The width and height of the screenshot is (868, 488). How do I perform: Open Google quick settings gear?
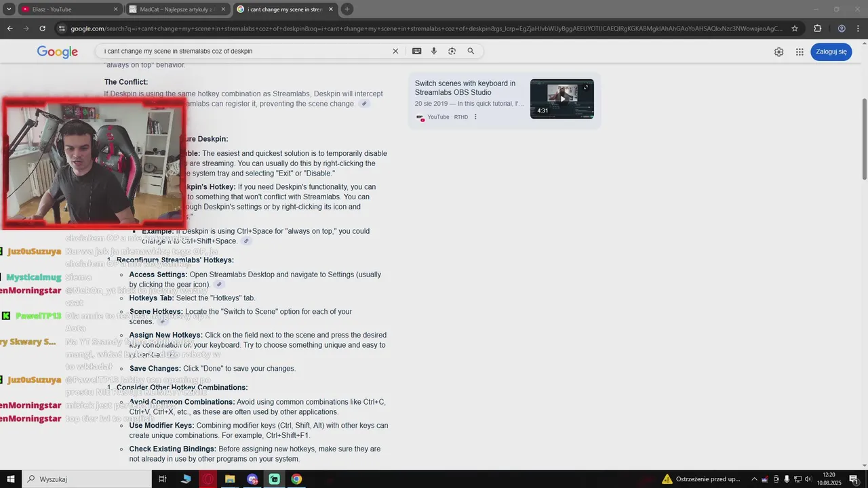tap(778, 52)
